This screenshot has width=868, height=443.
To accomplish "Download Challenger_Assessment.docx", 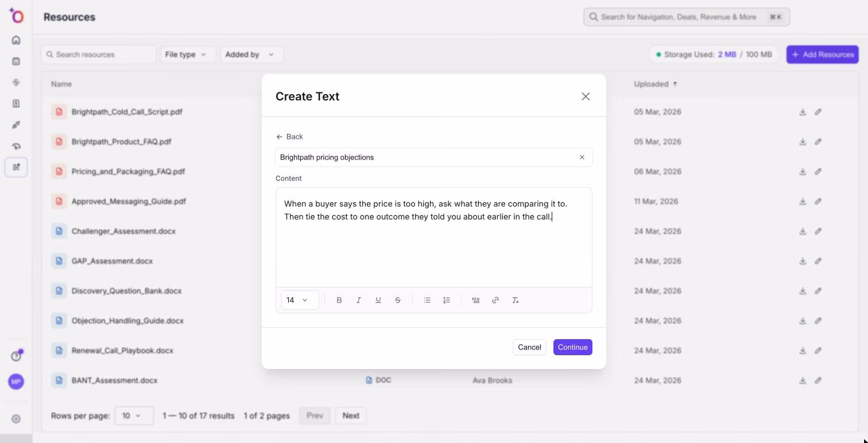I will (803, 231).
